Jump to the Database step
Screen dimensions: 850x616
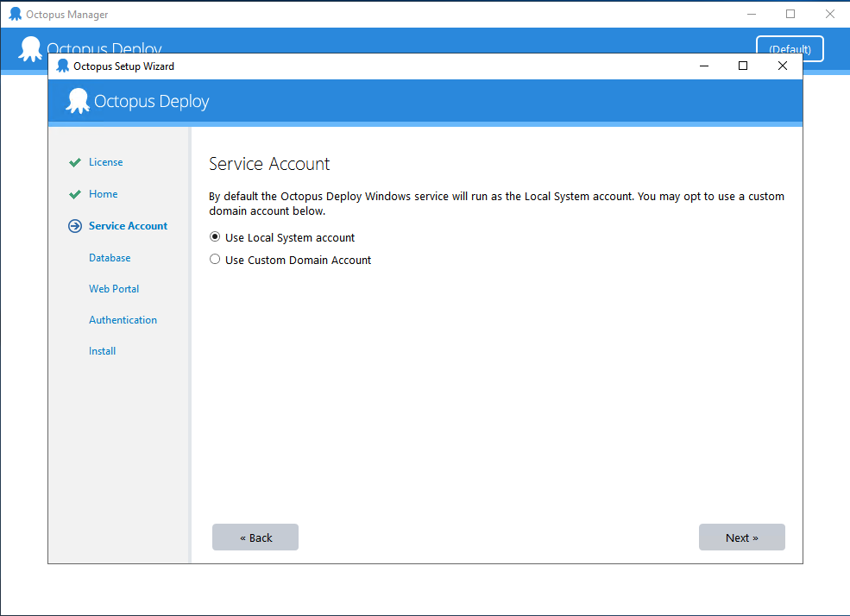point(110,258)
